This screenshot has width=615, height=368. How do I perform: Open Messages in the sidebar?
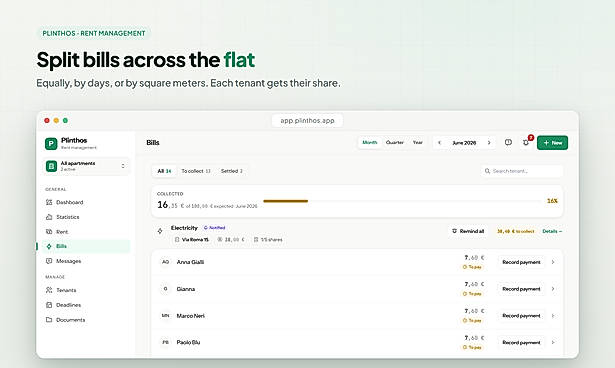point(86,261)
